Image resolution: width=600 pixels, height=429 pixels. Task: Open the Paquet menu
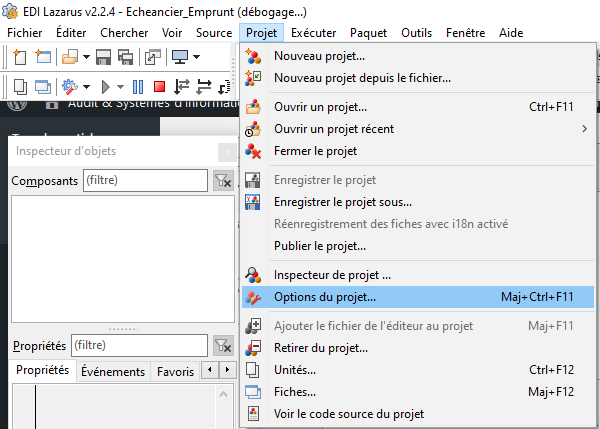[x=368, y=33]
